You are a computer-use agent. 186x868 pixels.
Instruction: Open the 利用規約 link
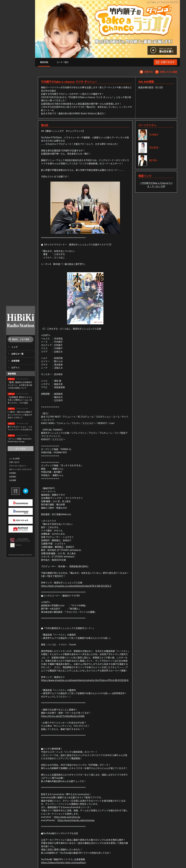(x=12, y=473)
